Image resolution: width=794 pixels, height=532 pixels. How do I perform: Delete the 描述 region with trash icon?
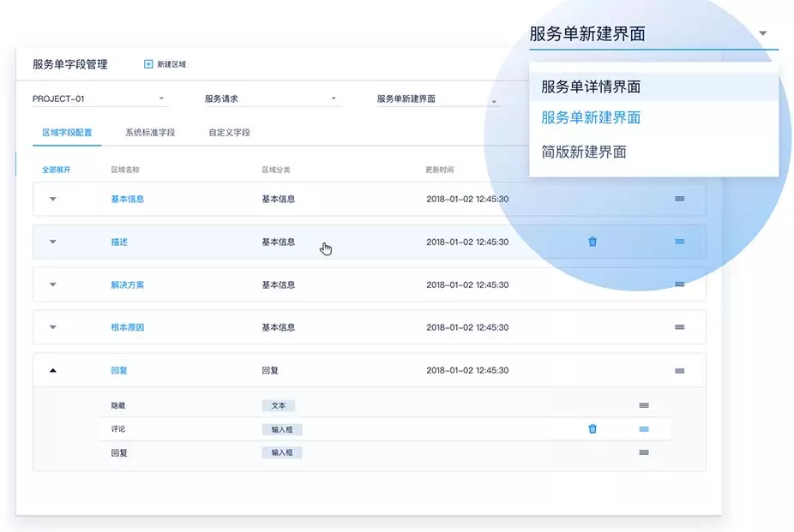tap(592, 242)
